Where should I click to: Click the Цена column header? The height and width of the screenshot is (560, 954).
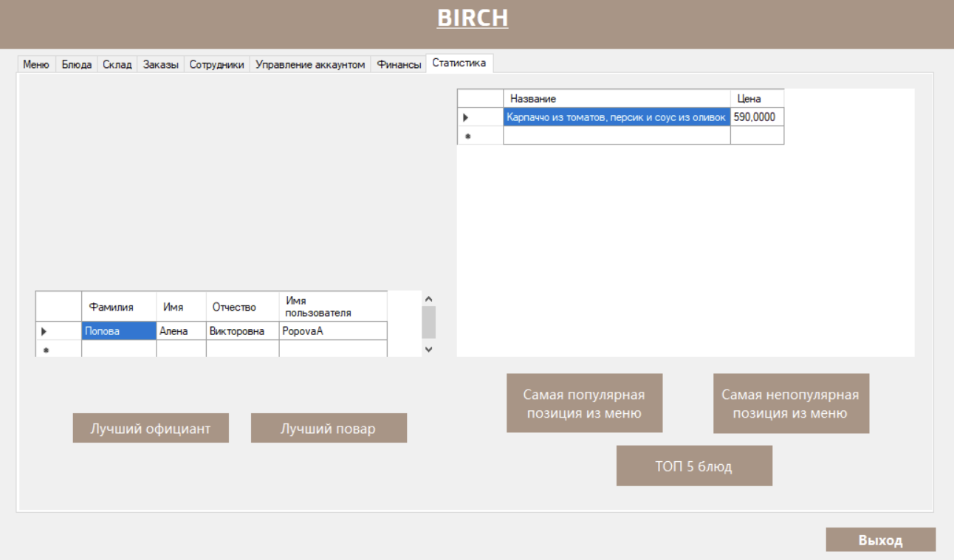point(755,97)
